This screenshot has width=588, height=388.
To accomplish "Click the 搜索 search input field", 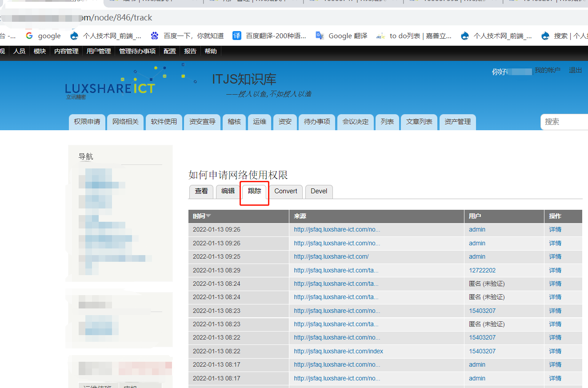I will tap(564, 122).
